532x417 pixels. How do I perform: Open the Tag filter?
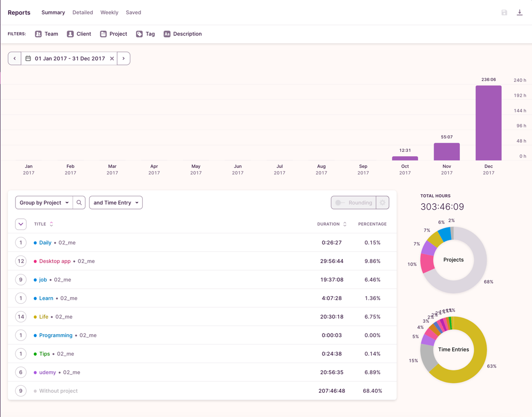pos(145,34)
